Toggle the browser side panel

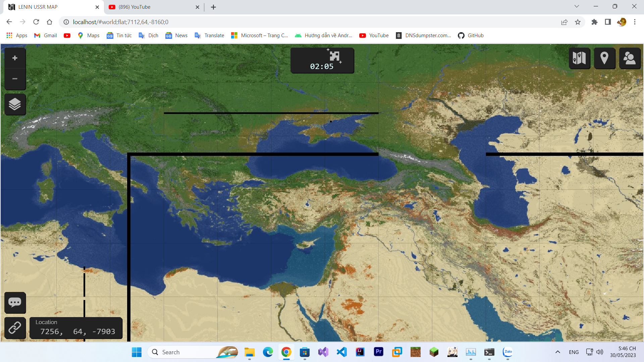pyautogui.click(x=608, y=22)
